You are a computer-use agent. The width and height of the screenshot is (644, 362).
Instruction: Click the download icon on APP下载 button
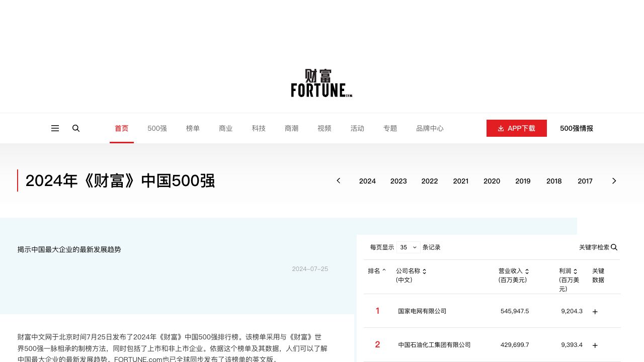click(501, 128)
